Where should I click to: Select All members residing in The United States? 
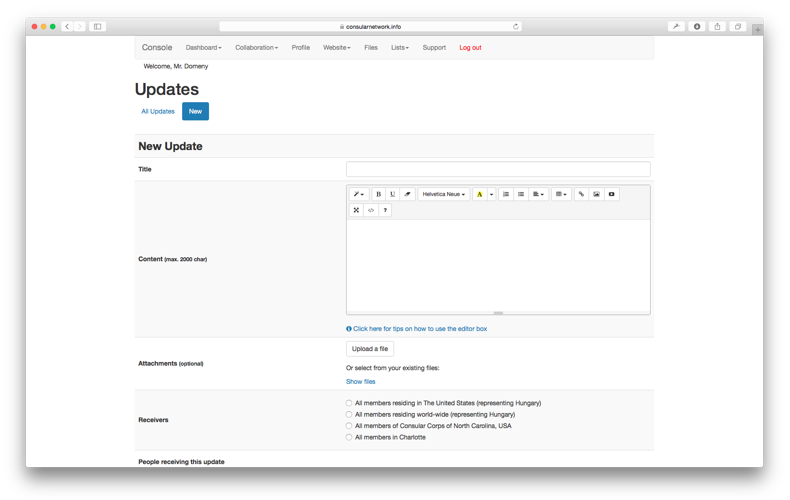349,403
